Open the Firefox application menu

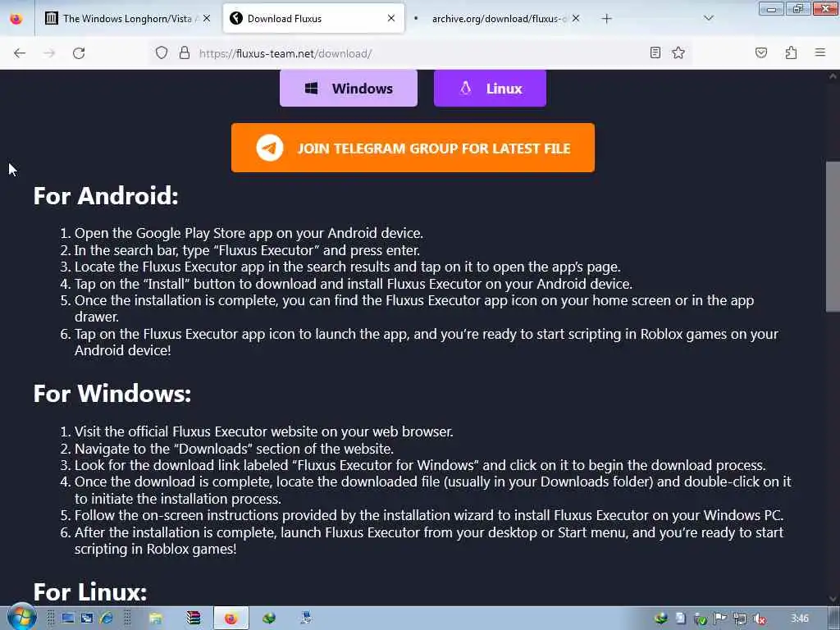820,52
